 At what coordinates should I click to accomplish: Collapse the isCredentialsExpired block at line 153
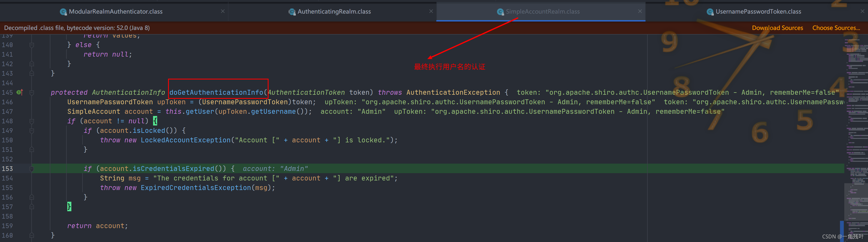coord(32,169)
